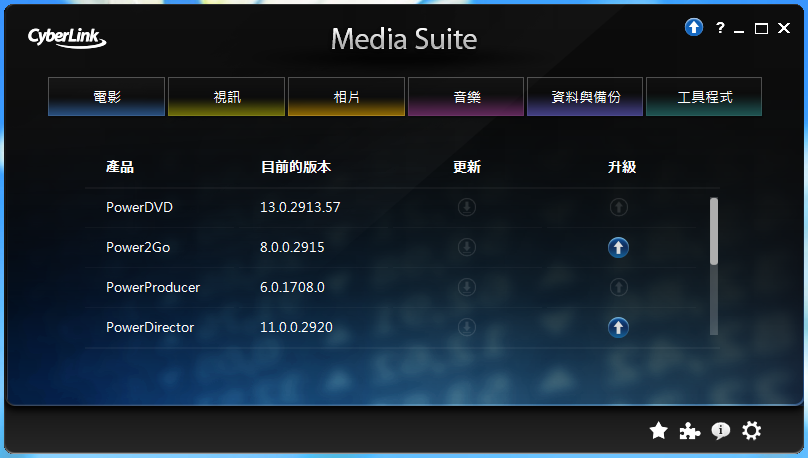
Task: Click the 產品 column header
Action: 120,167
